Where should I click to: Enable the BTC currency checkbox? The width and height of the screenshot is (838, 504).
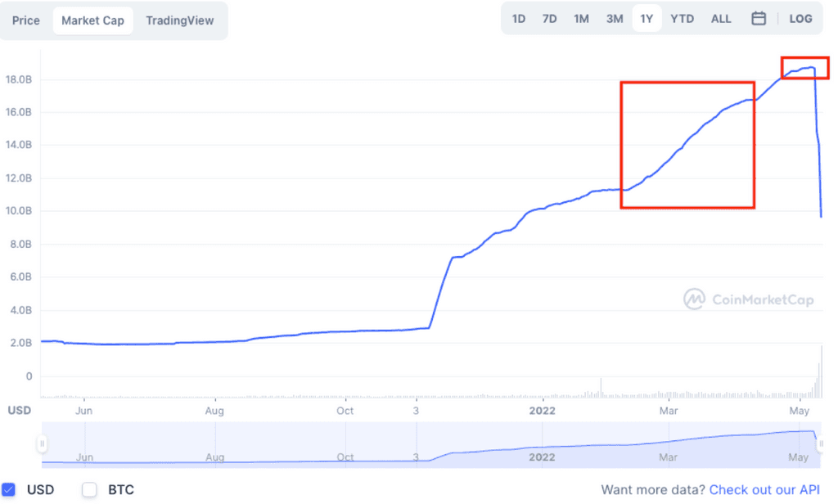(x=89, y=489)
